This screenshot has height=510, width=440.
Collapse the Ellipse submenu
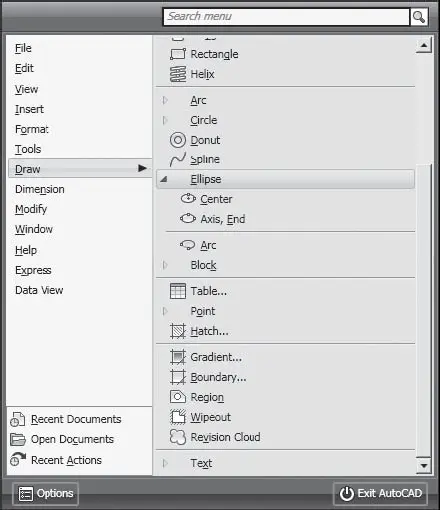pyautogui.click(x=164, y=179)
